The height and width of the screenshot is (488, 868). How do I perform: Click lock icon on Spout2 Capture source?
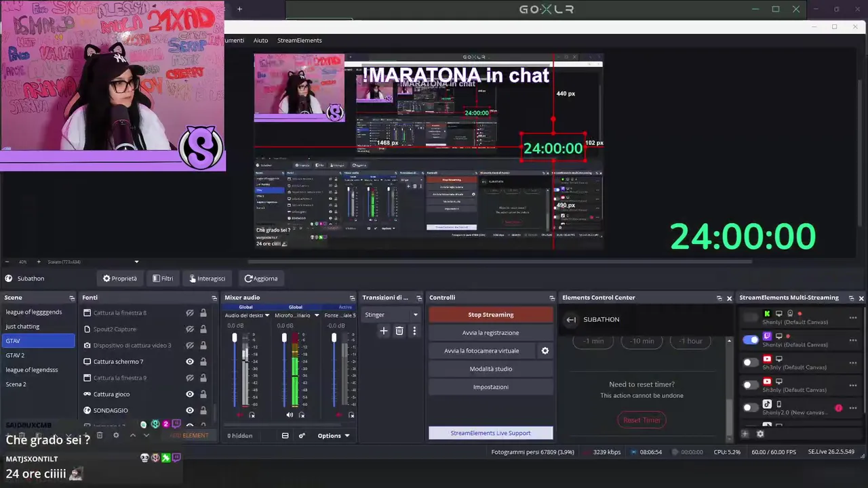(x=203, y=329)
